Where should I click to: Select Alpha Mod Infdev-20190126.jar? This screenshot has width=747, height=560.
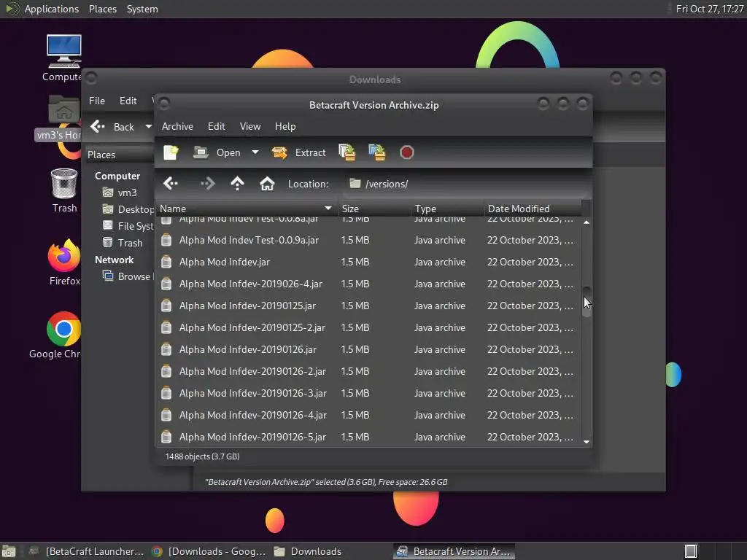click(x=368, y=349)
